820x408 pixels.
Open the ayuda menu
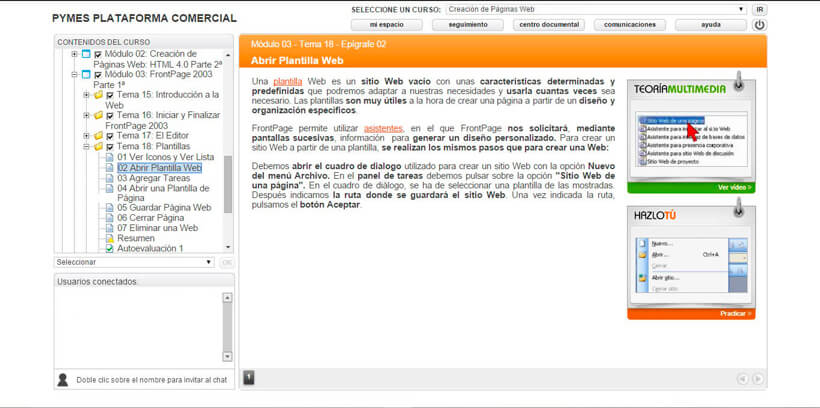[x=711, y=25]
